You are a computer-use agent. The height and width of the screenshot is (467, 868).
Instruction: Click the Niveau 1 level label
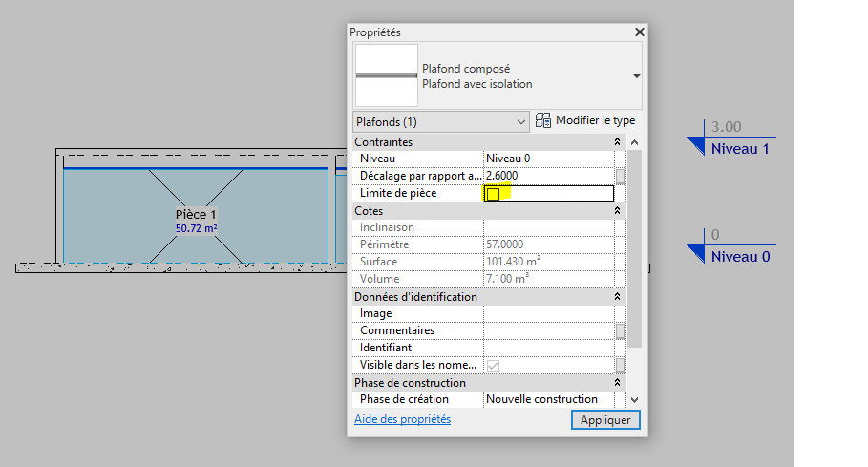739,149
